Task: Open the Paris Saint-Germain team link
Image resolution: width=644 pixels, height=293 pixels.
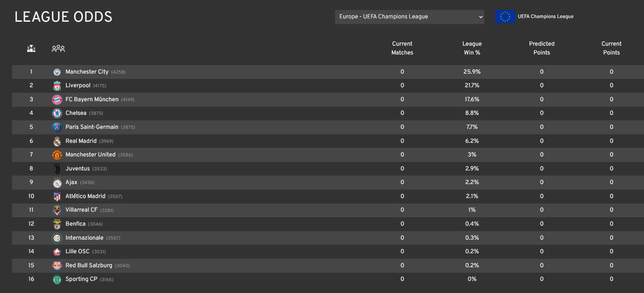Action: [x=92, y=127]
